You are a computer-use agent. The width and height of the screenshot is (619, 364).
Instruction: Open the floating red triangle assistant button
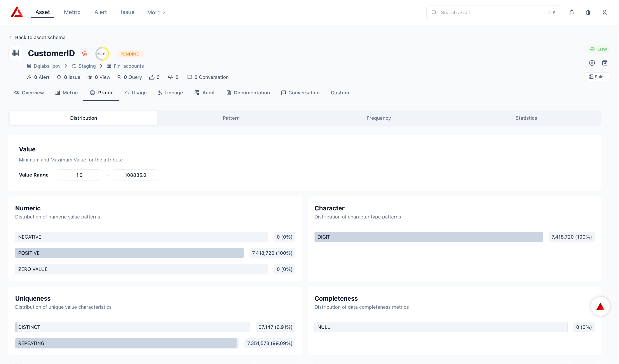point(601,307)
